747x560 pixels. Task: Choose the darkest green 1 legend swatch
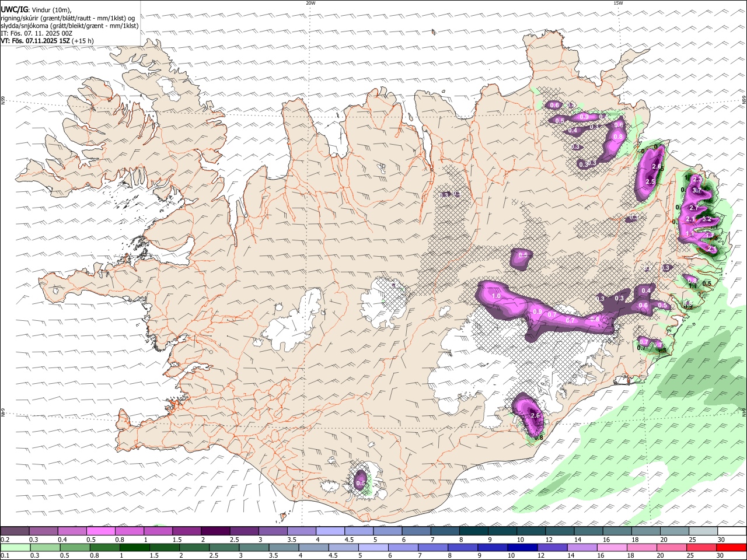[x=134, y=547]
